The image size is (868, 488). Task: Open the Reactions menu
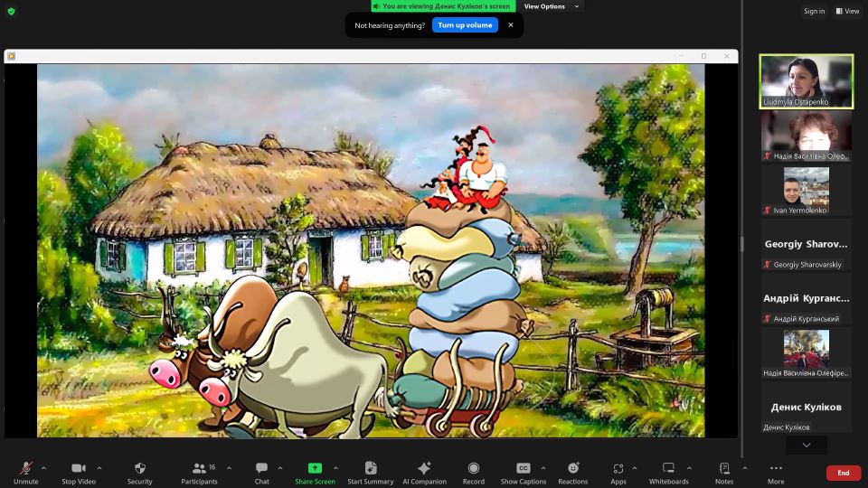(573, 473)
